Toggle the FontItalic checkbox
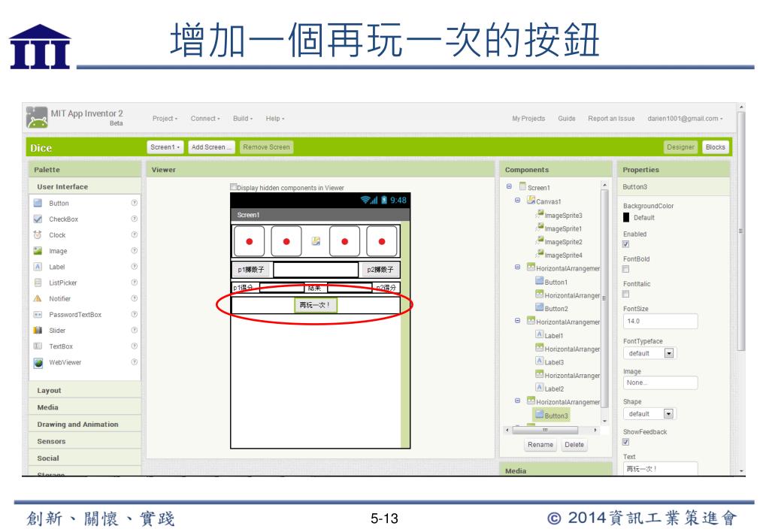 coord(625,295)
